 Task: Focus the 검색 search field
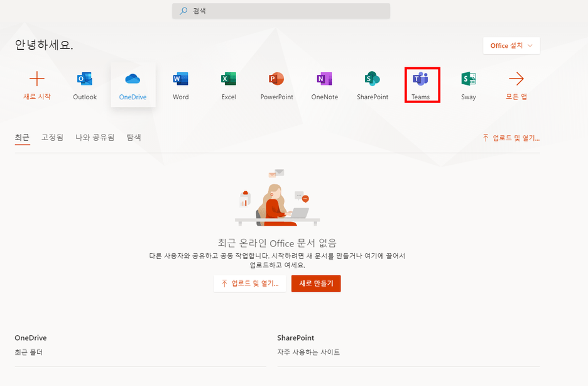point(281,11)
